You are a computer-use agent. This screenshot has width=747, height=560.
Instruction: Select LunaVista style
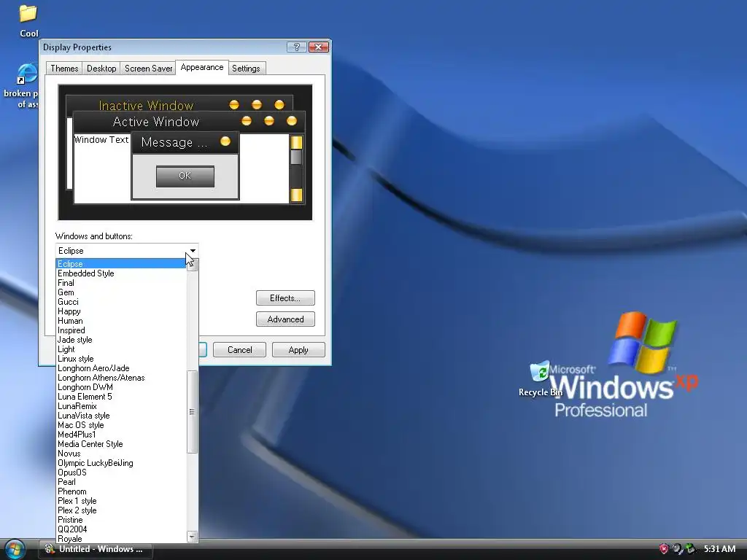120,416
